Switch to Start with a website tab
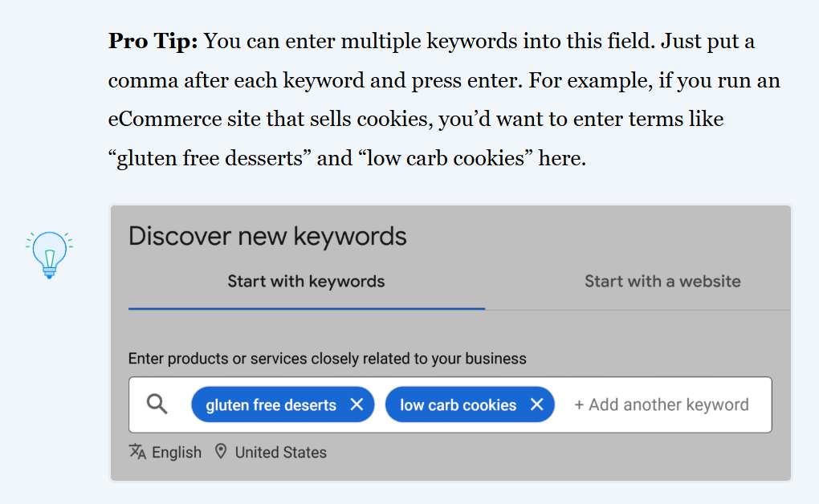The height and width of the screenshot is (504, 819). (x=662, y=282)
